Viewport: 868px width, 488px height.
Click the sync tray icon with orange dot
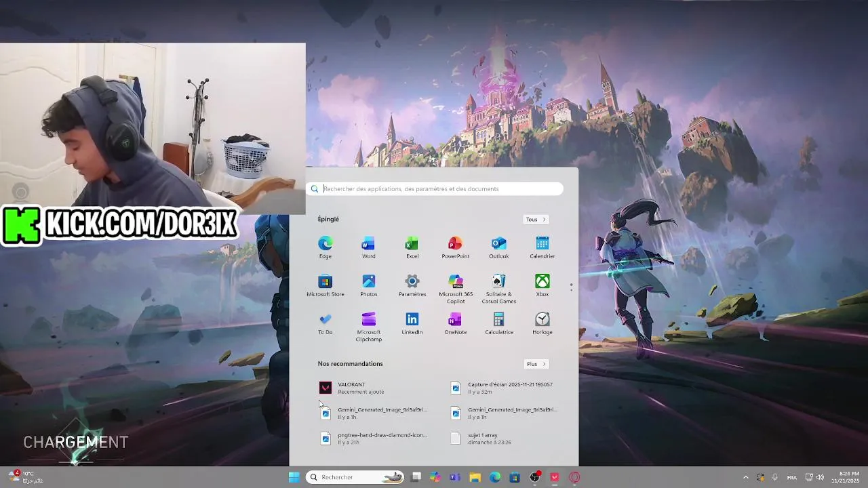point(761,477)
